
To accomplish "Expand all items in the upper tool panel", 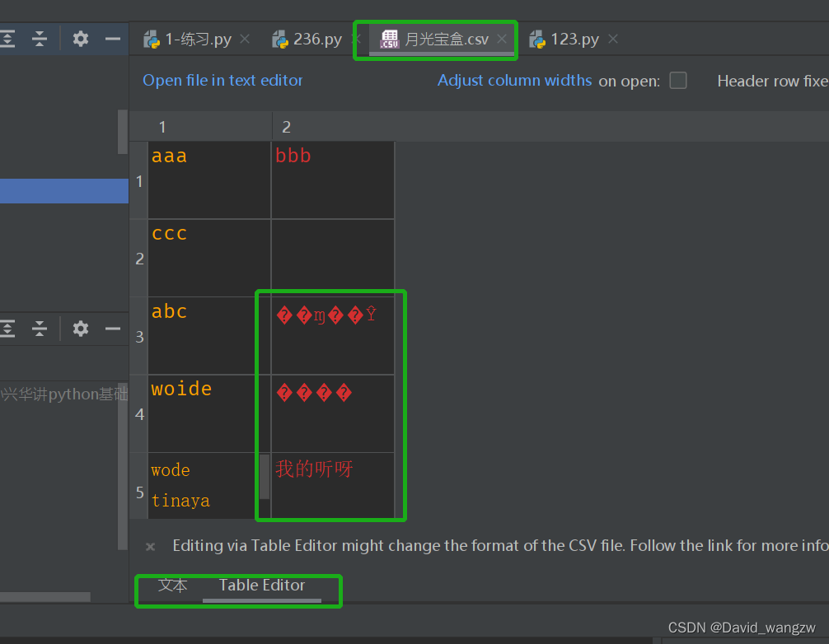I will point(7,39).
